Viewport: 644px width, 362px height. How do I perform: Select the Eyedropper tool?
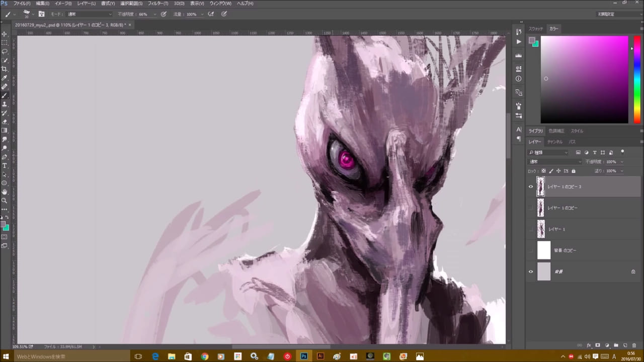[x=5, y=78]
